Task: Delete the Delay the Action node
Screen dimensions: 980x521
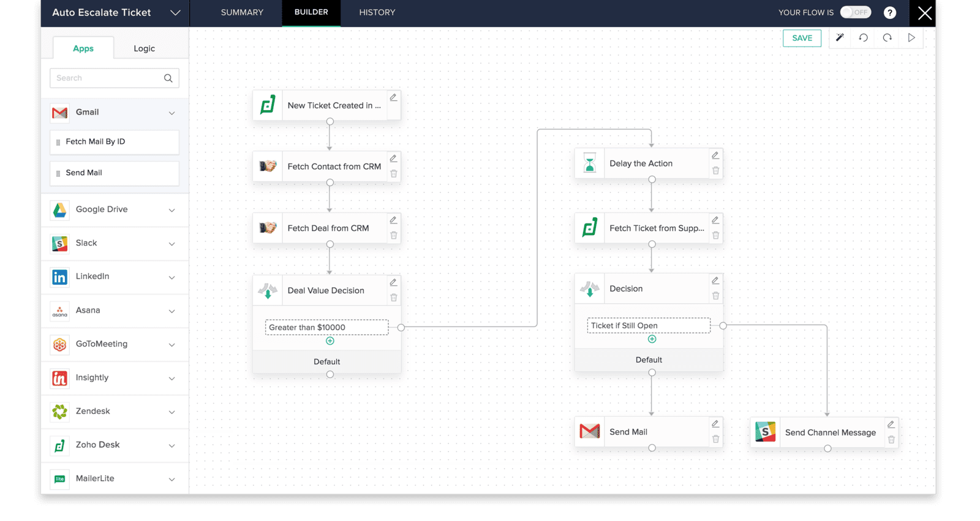Action: 715,171
